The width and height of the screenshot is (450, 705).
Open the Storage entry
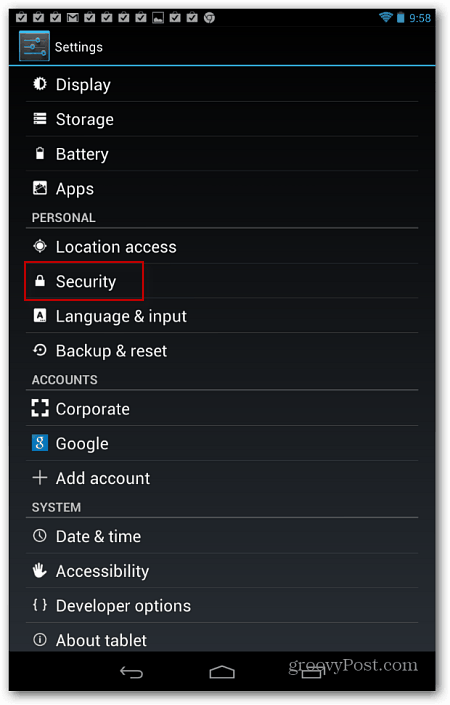tap(222, 119)
